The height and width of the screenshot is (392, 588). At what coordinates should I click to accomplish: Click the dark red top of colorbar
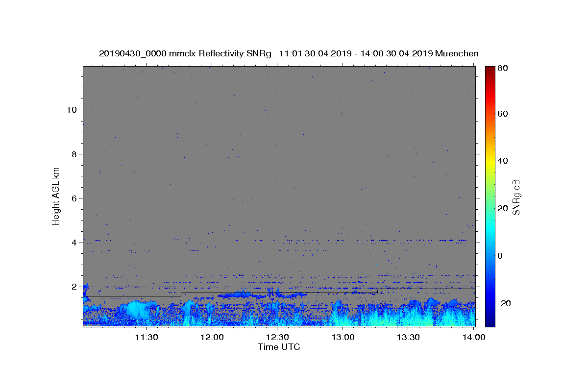(x=490, y=69)
